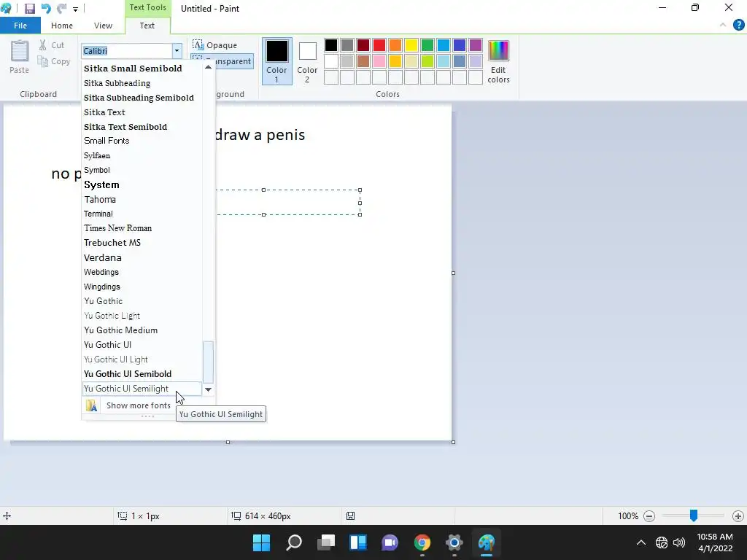
Task: Switch to the Home tab
Action: (62, 26)
